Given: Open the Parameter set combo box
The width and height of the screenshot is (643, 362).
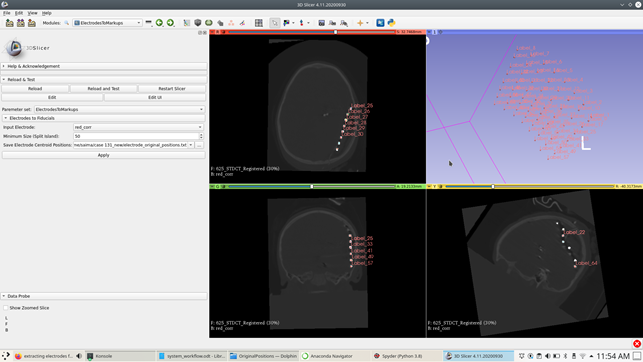Looking at the screenshot, I should [x=119, y=109].
